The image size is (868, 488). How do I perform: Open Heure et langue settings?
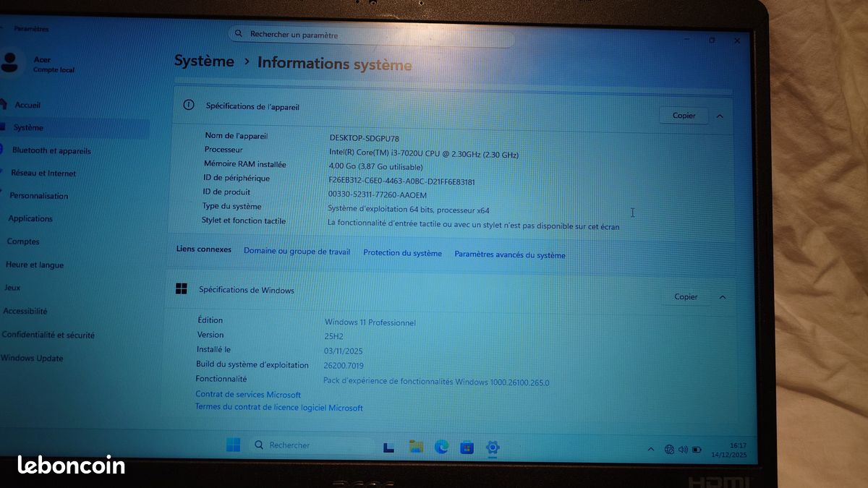(33, 265)
